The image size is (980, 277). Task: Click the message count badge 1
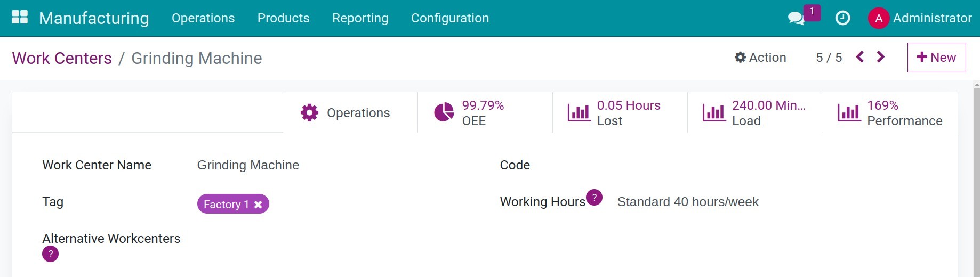812,12
